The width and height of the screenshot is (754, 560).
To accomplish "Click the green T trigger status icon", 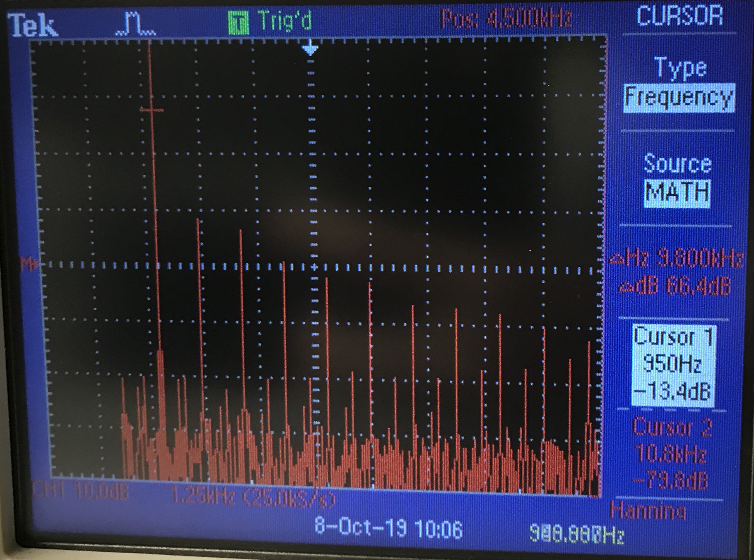I will [x=238, y=23].
